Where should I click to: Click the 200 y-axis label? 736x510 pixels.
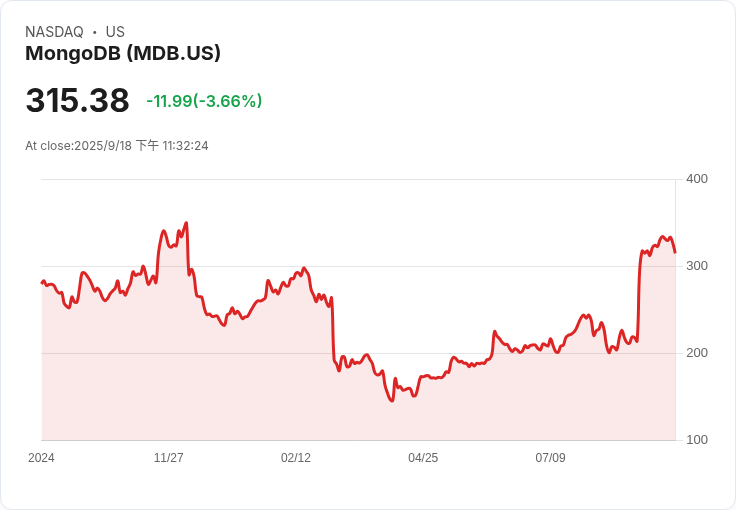tap(697, 353)
